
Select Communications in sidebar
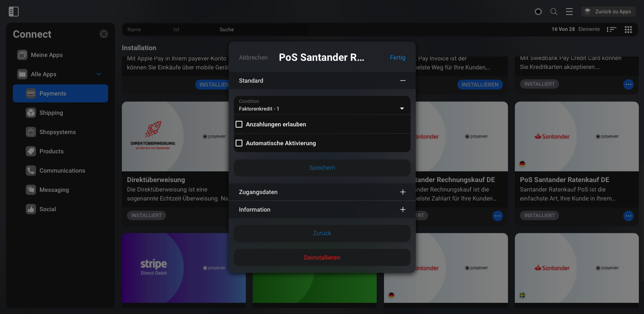point(62,170)
